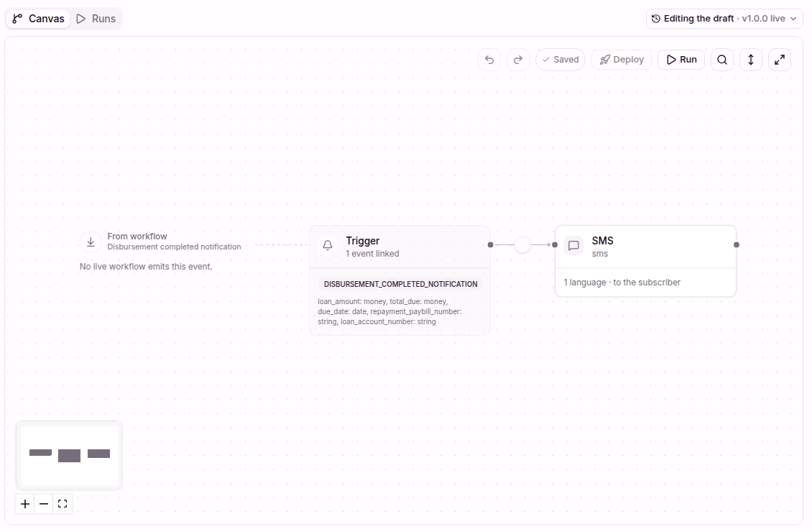
Task: Open canvas search magnifier icon
Action: (x=722, y=60)
